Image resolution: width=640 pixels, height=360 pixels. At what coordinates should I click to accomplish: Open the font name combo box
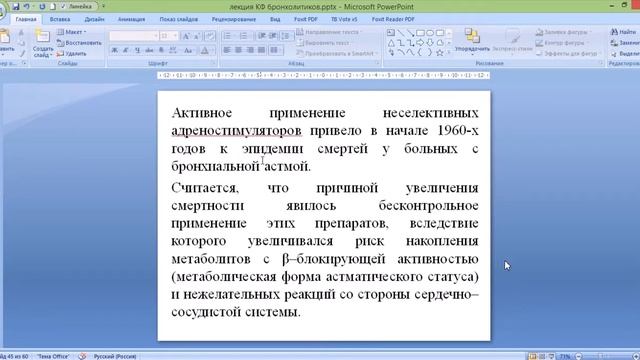(134, 36)
